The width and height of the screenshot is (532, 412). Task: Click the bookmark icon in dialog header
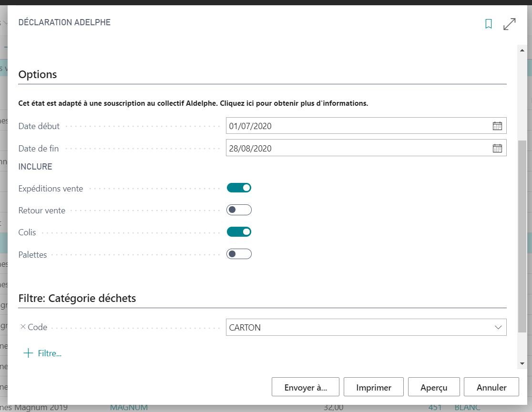coord(488,24)
